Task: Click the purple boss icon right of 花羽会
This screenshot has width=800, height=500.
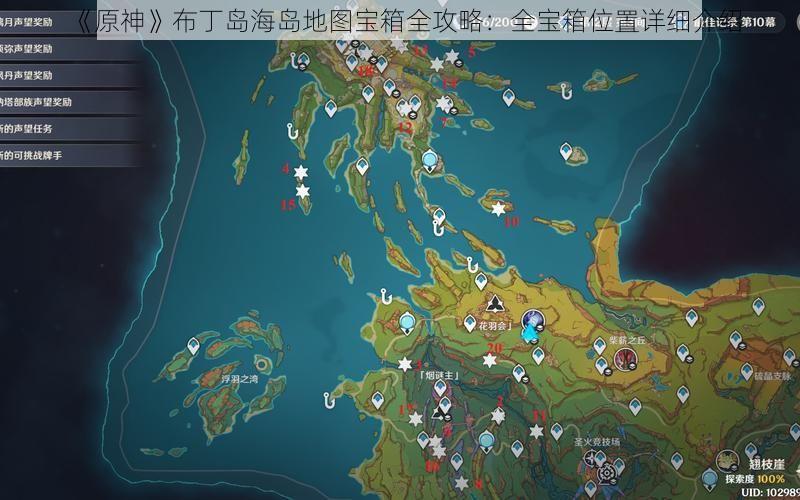Action: pos(533,321)
